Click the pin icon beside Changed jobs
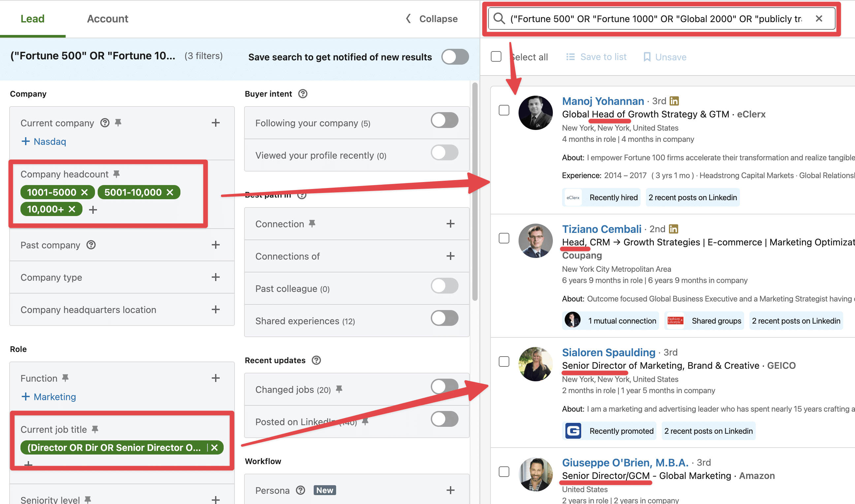 [339, 389]
